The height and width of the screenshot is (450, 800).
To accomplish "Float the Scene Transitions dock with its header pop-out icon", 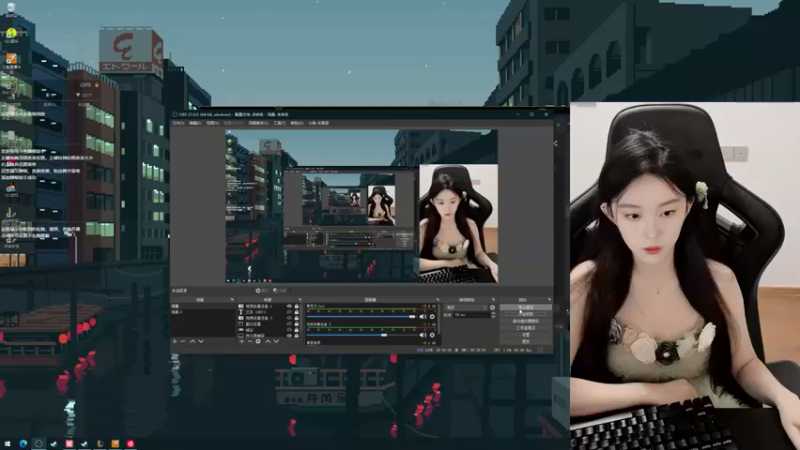I will click(x=493, y=299).
